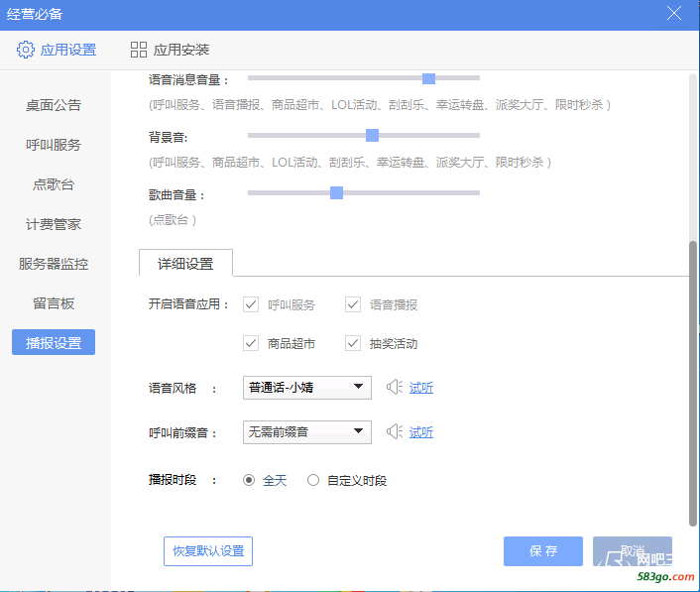This screenshot has height=592, width=700.
Task: Open the 详细设置 tab
Action: [185, 264]
